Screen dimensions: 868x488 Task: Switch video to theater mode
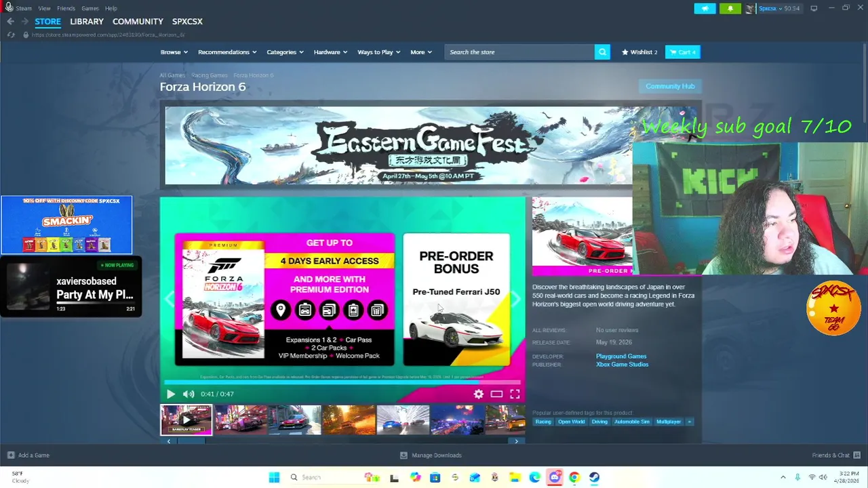click(x=496, y=394)
